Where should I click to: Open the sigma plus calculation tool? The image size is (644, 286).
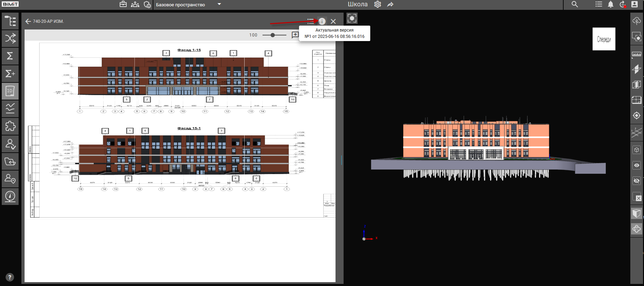(10, 73)
